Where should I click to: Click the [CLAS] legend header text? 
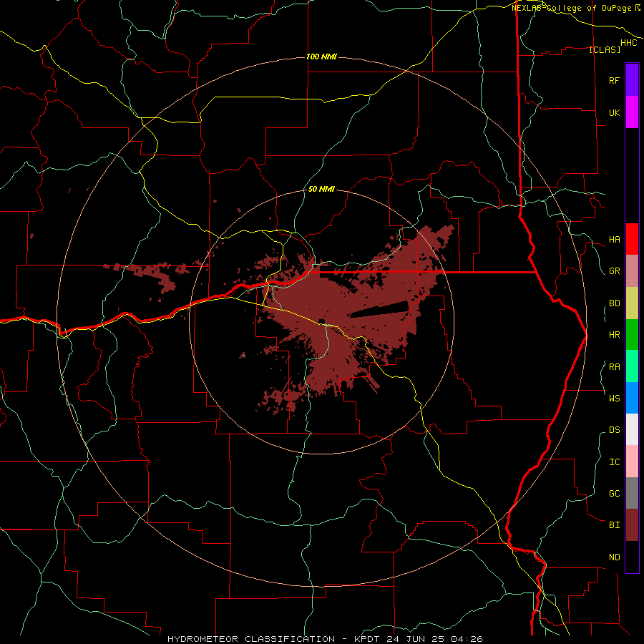pyautogui.click(x=604, y=49)
